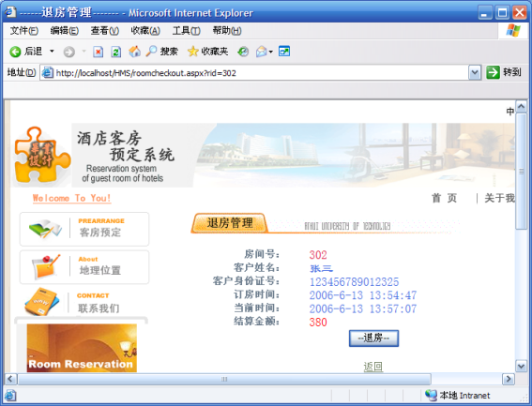Open the address bar dropdown arrow
The image size is (532, 406).
click(x=475, y=72)
